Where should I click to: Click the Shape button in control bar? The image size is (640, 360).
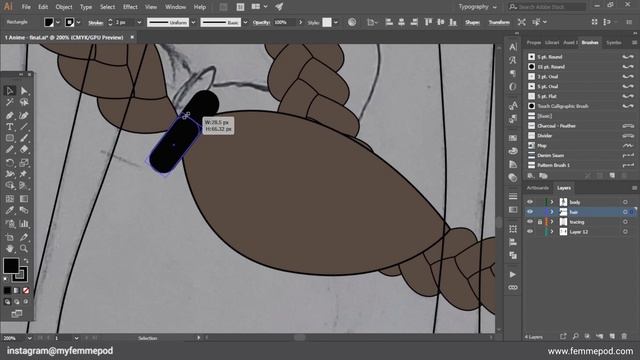coord(472,22)
